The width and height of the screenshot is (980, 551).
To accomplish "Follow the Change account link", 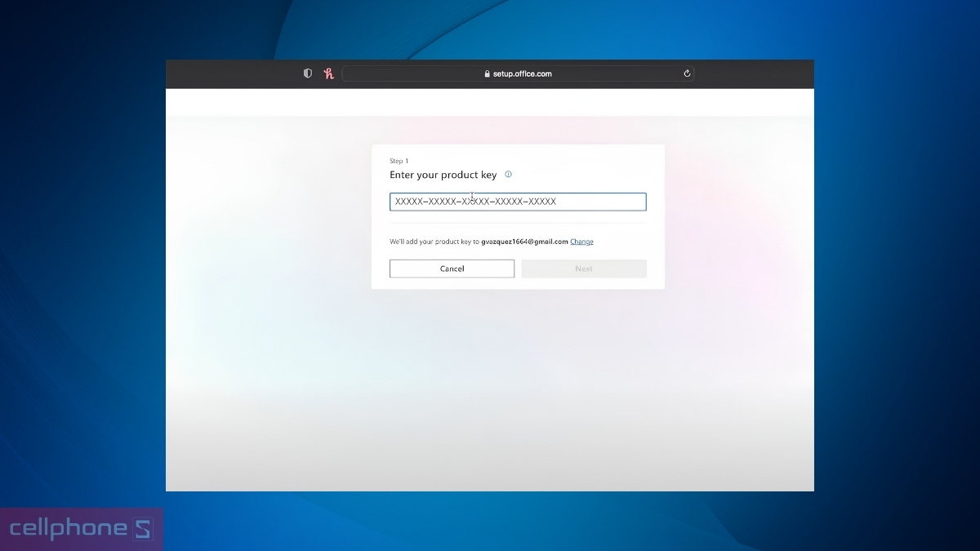I will pyautogui.click(x=581, y=242).
